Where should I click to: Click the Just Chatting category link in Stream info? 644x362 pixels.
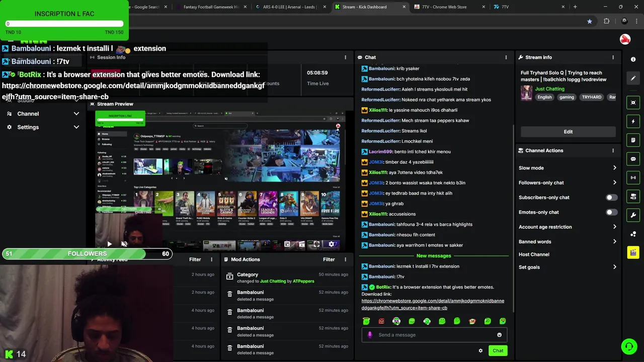point(549,89)
